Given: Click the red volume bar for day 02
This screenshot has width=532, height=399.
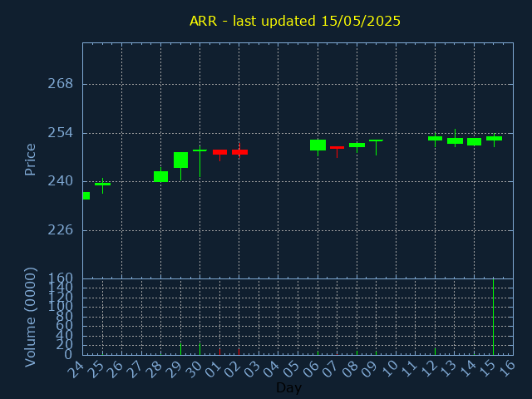Looking at the screenshot, I should (x=239, y=352).
